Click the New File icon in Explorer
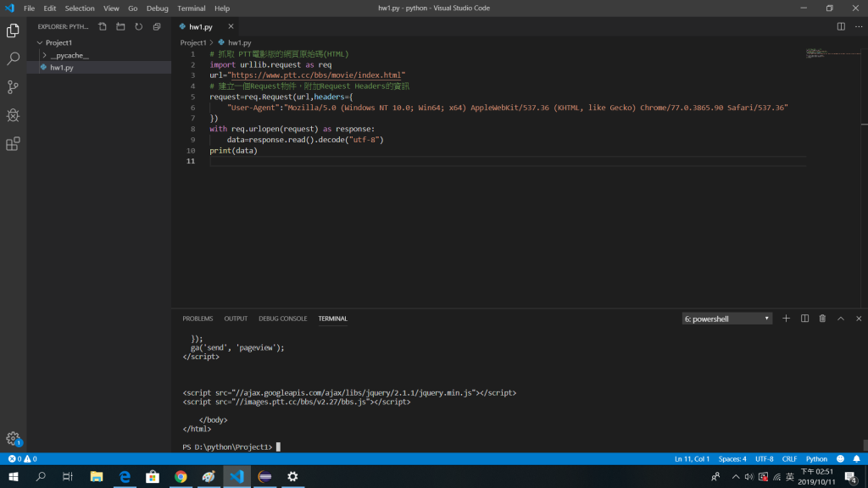 tap(103, 26)
